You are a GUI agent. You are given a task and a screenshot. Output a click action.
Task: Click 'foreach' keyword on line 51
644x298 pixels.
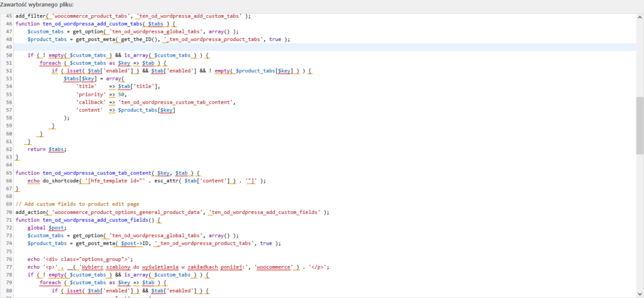point(49,63)
